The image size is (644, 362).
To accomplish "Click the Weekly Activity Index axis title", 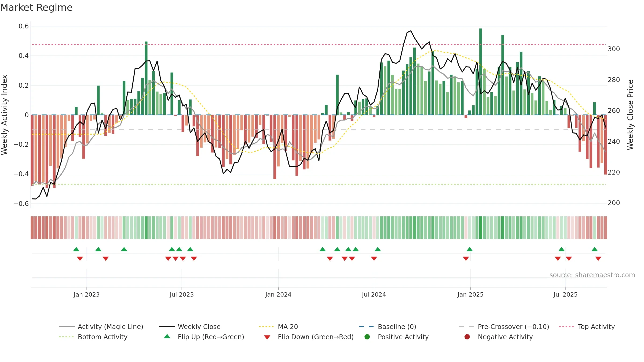I will (x=5, y=115).
